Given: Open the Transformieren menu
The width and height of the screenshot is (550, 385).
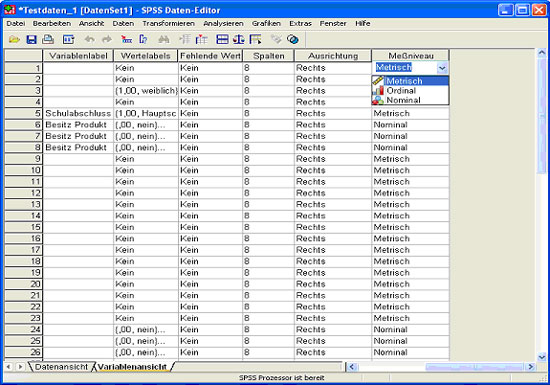Looking at the screenshot, I should pyautogui.click(x=168, y=23).
